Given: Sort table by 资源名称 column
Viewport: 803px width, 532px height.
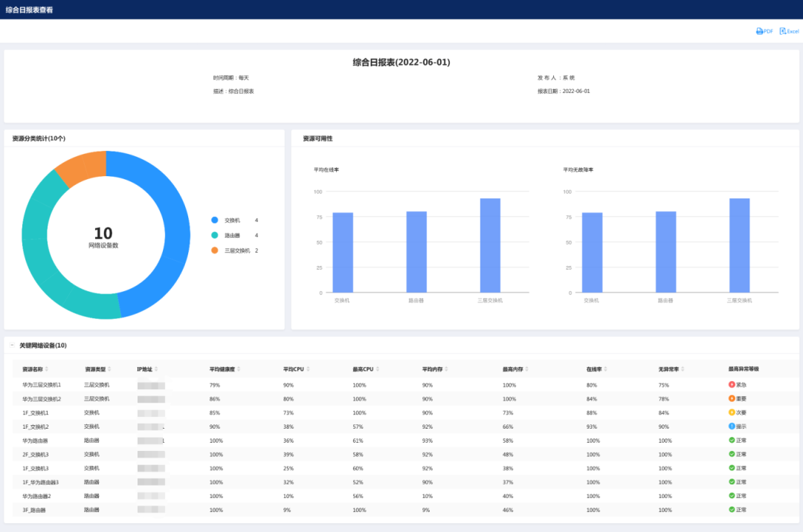Looking at the screenshot, I should click(x=47, y=369).
